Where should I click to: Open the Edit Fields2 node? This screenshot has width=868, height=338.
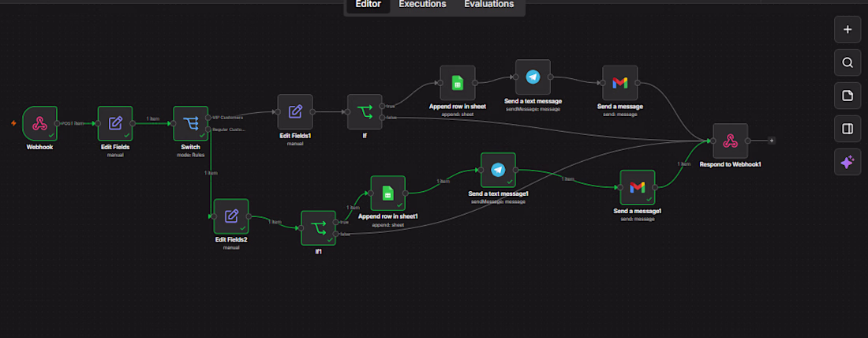click(x=231, y=216)
